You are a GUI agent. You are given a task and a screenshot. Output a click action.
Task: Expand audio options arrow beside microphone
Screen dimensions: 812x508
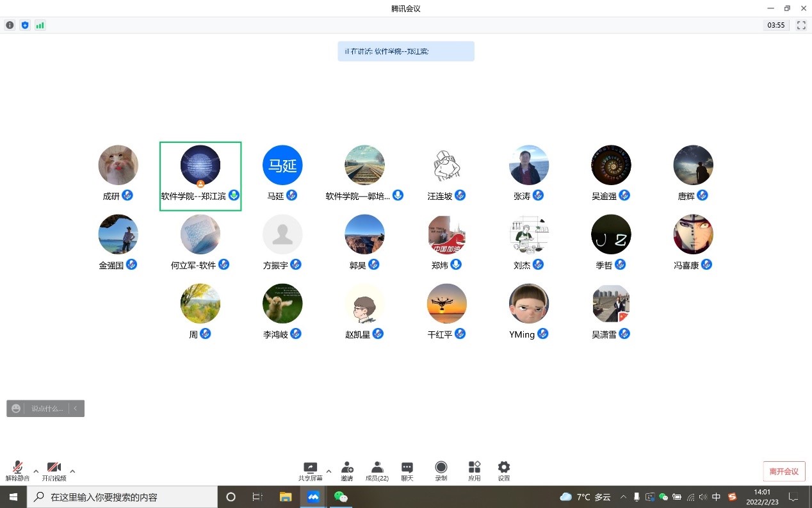tap(36, 471)
